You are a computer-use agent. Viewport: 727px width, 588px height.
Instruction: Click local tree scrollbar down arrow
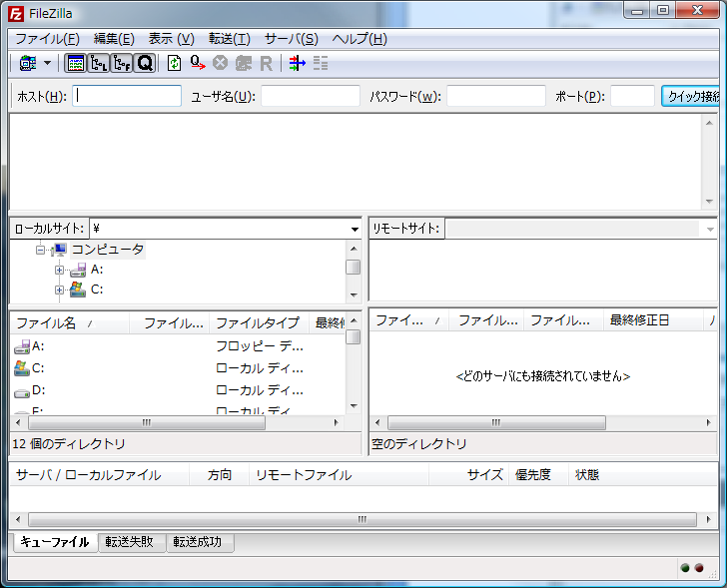coord(354,295)
